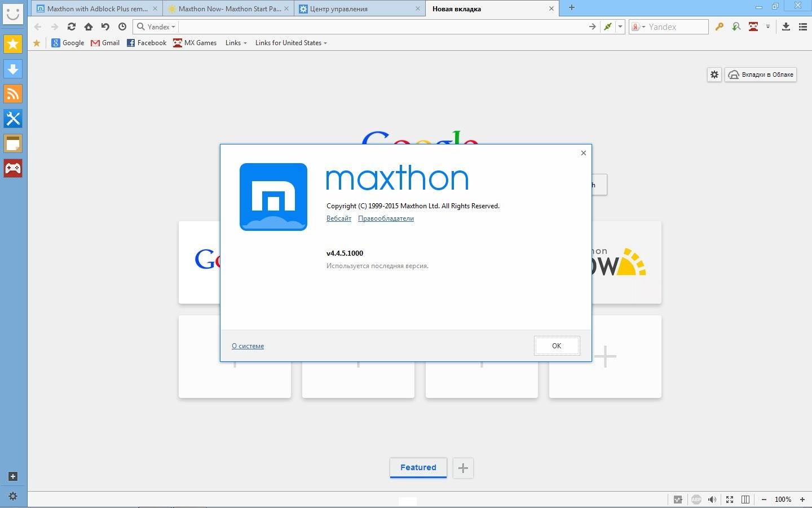Image resolution: width=812 pixels, height=508 pixels.
Task: Open the Facebook bookmark
Action: click(147, 43)
